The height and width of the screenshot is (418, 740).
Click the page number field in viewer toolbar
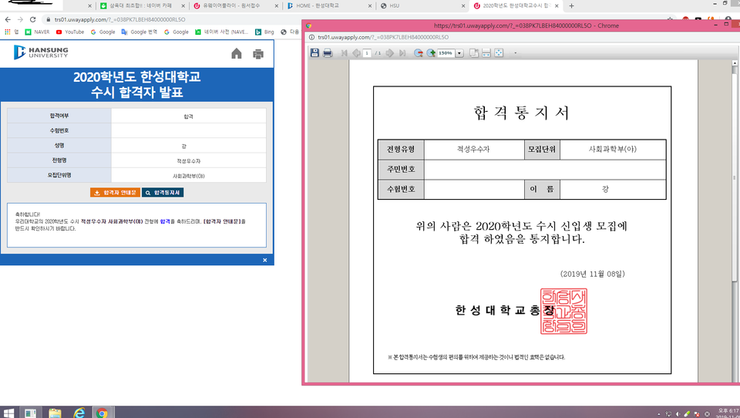367,53
